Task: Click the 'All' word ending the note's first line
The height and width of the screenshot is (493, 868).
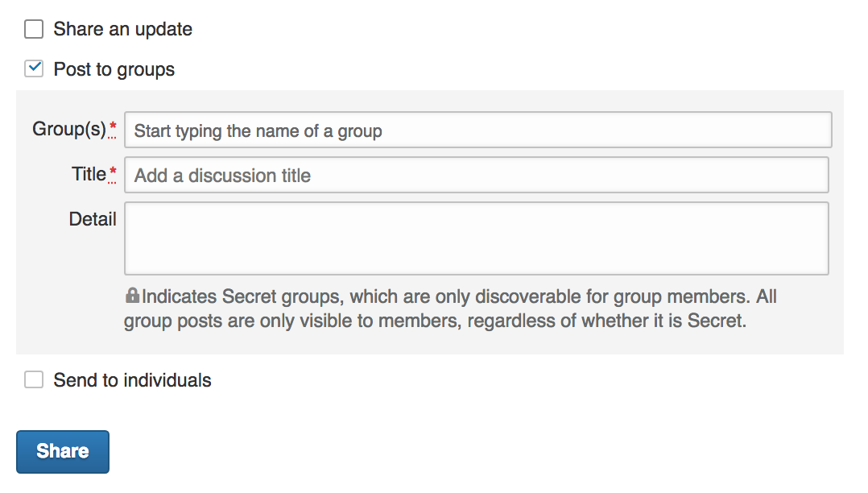Action: [x=766, y=297]
